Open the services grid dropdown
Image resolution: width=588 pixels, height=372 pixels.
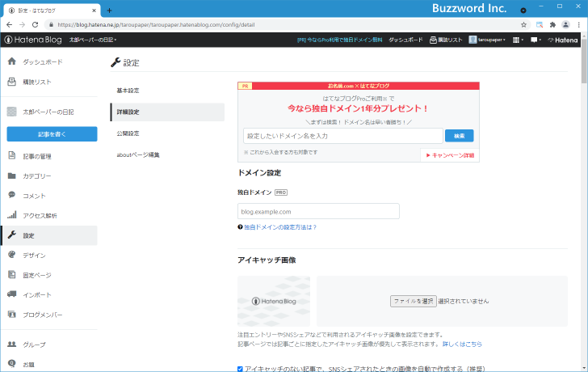tap(518, 40)
